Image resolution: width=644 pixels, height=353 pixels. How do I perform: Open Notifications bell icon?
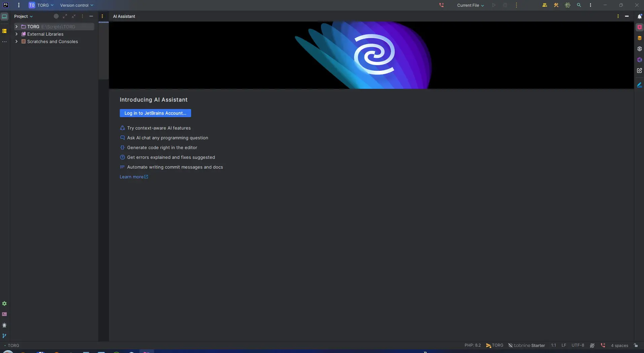(640, 16)
